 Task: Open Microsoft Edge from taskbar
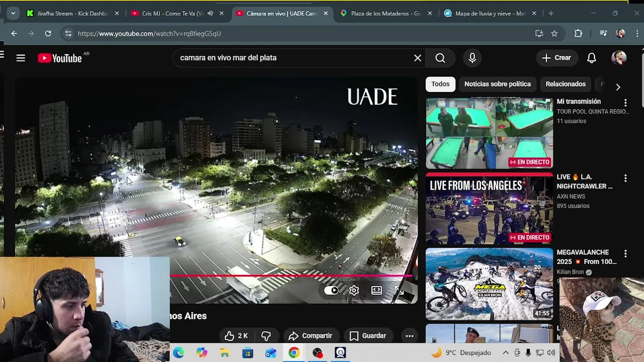pyautogui.click(x=179, y=353)
